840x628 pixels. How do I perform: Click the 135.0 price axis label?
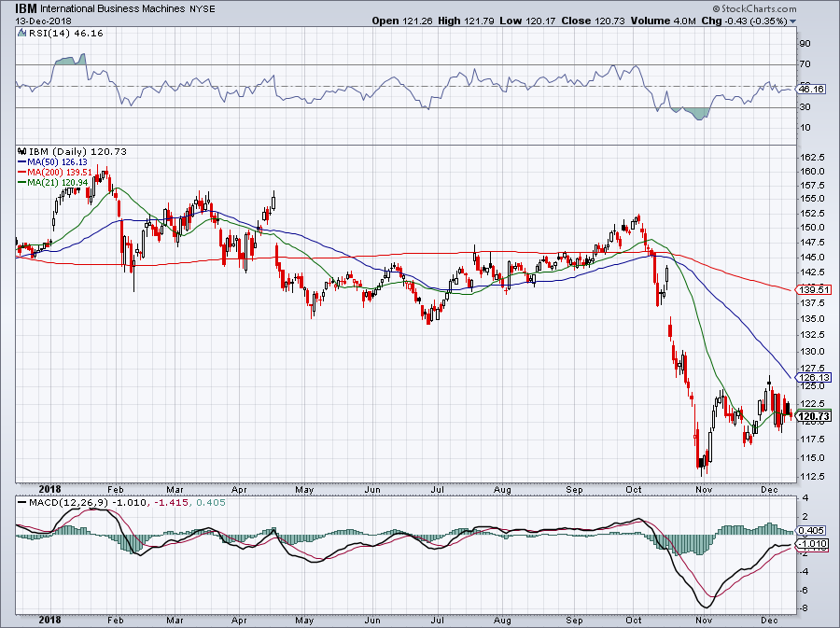[x=812, y=319]
